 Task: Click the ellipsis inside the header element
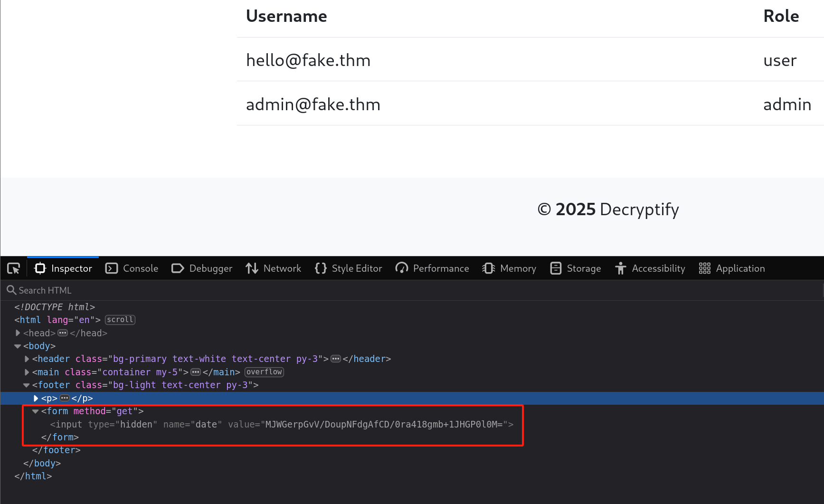pos(336,359)
